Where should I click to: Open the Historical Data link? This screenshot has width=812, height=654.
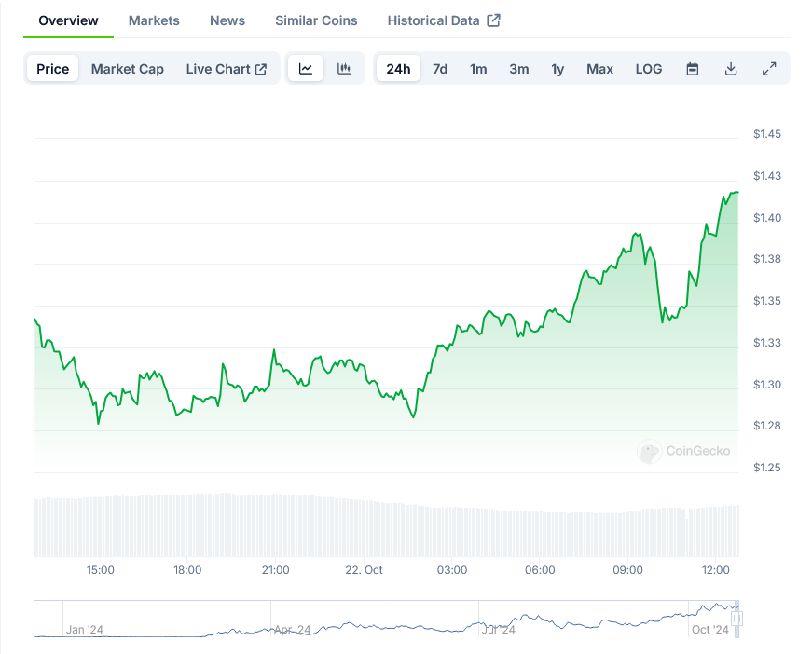[444, 20]
